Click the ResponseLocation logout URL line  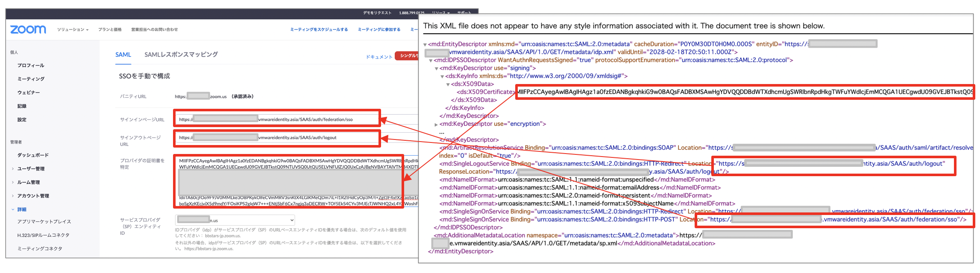pyautogui.click(x=584, y=171)
